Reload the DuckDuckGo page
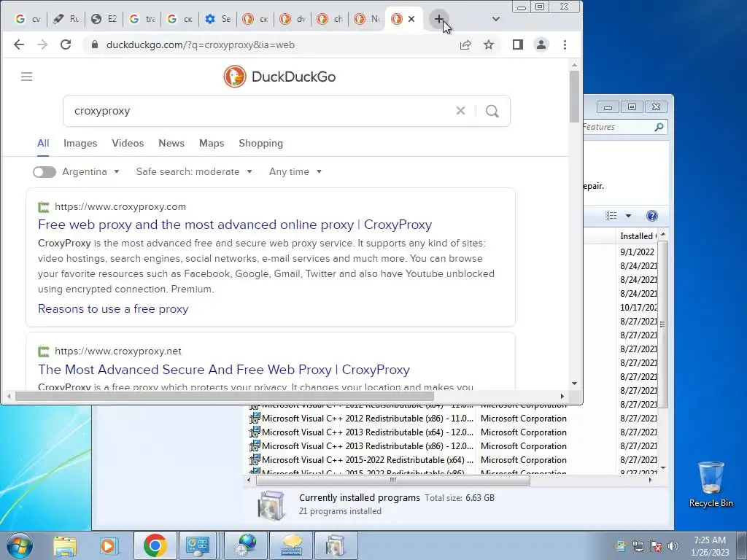 66,44
